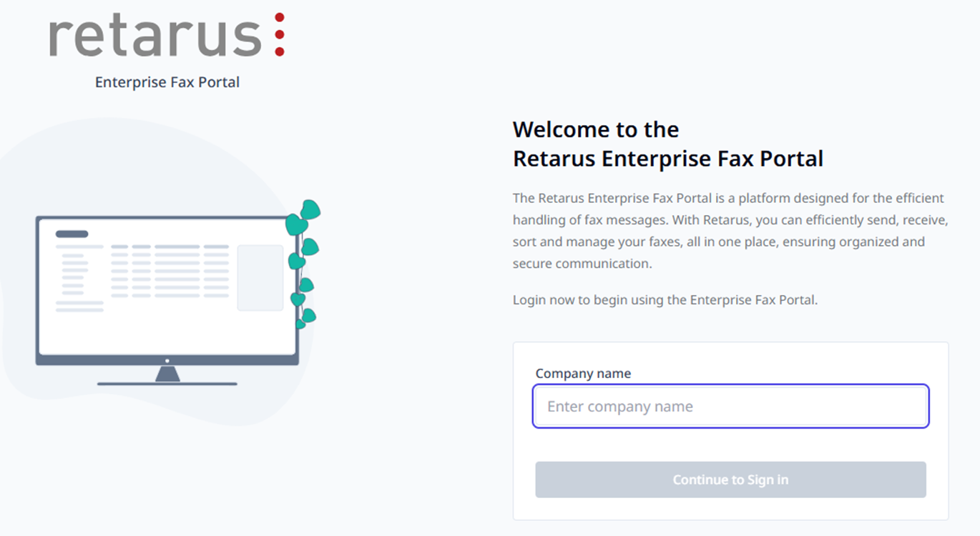Click the monitor stand in the illustration
980x536 pixels.
(167, 374)
